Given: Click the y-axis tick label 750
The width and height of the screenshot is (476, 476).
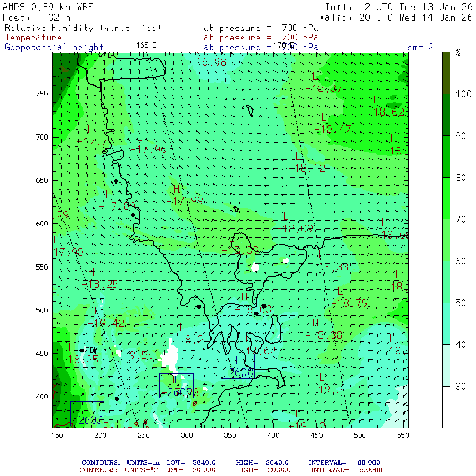Looking at the screenshot, I should pos(42,94).
